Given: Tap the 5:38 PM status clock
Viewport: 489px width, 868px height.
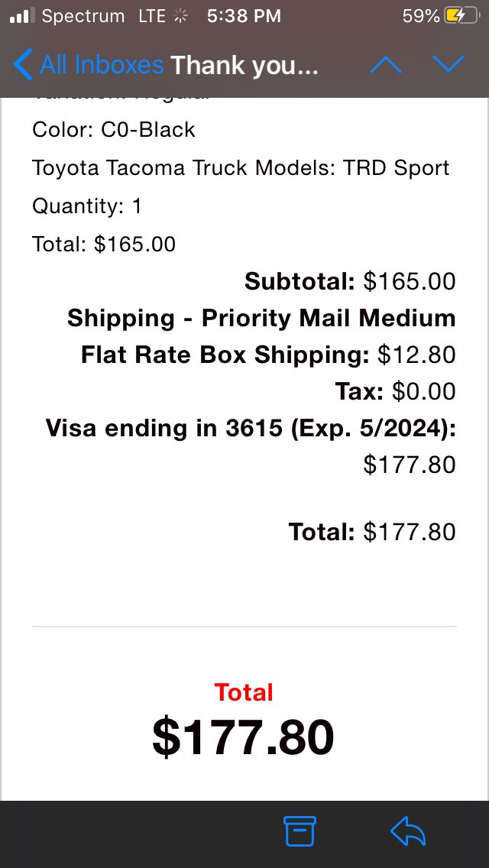Looking at the screenshot, I should 244,17.
